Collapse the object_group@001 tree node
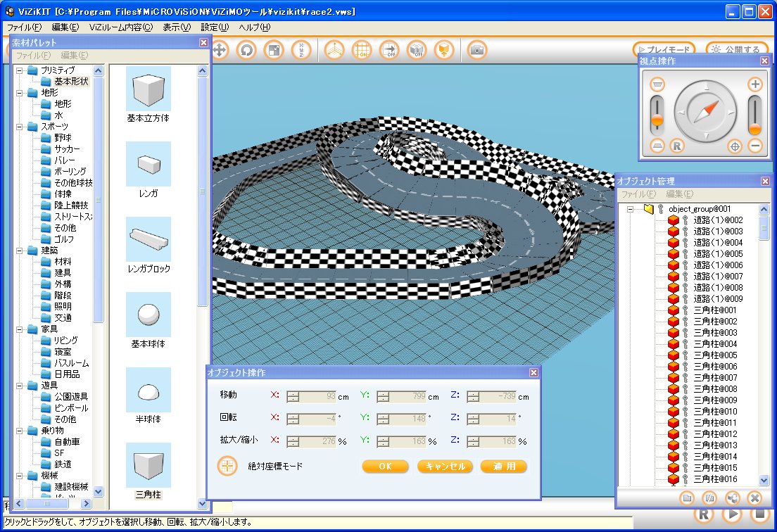Viewport: 777px width, 532px height. [631, 209]
